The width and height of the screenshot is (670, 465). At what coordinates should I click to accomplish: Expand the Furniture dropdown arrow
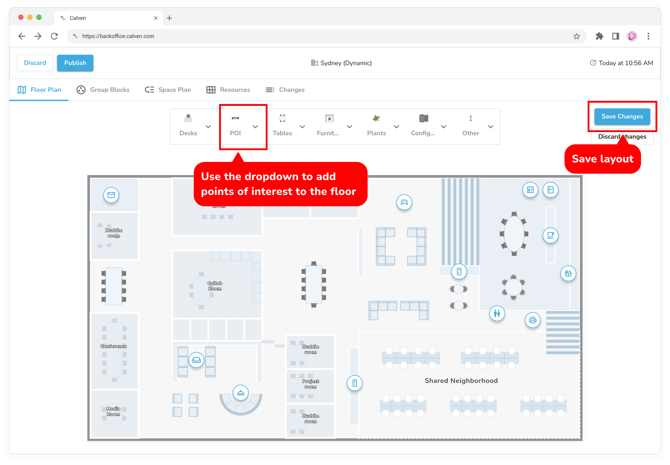(349, 127)
